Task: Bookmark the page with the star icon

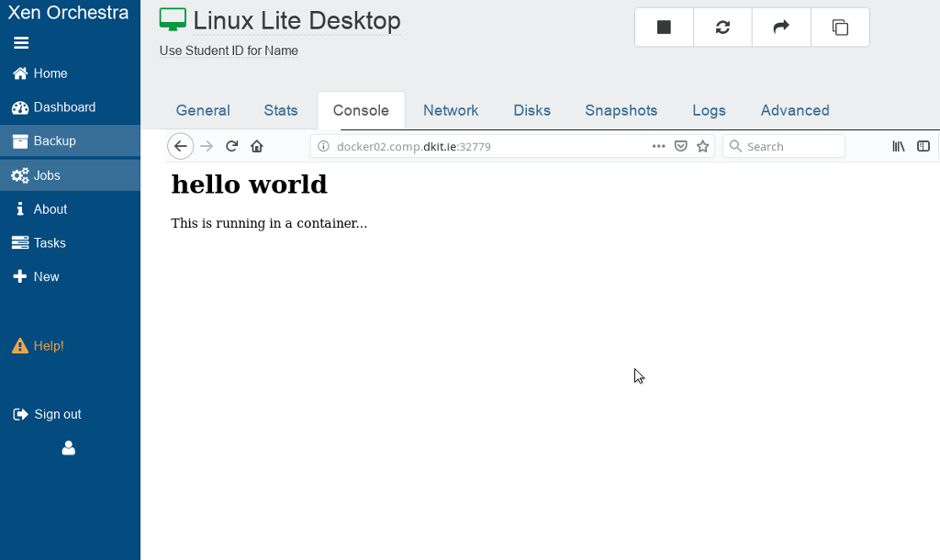Action: (702, 146)
